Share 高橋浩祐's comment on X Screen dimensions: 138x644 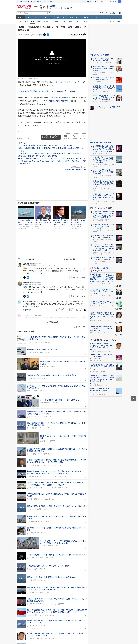[24, 277]
